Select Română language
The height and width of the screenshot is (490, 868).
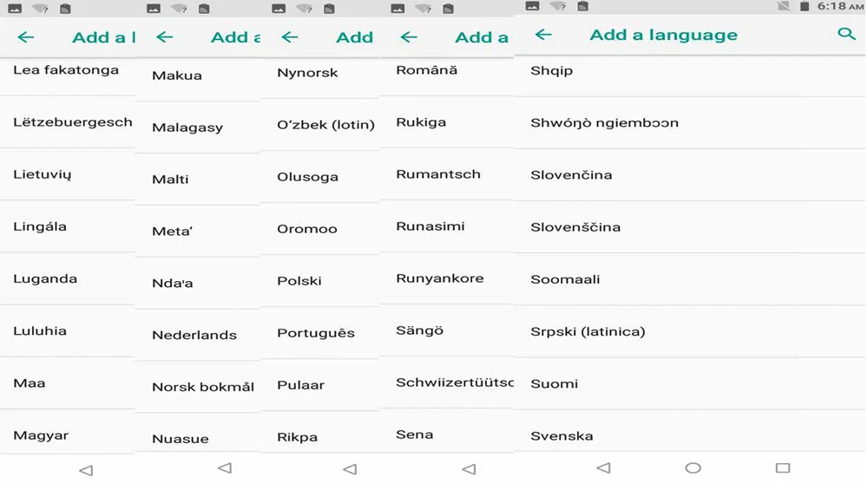pos(447,70)
